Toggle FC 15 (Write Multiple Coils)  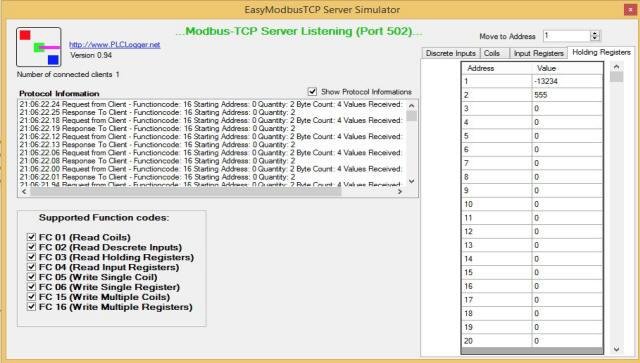tap(31, 297)
